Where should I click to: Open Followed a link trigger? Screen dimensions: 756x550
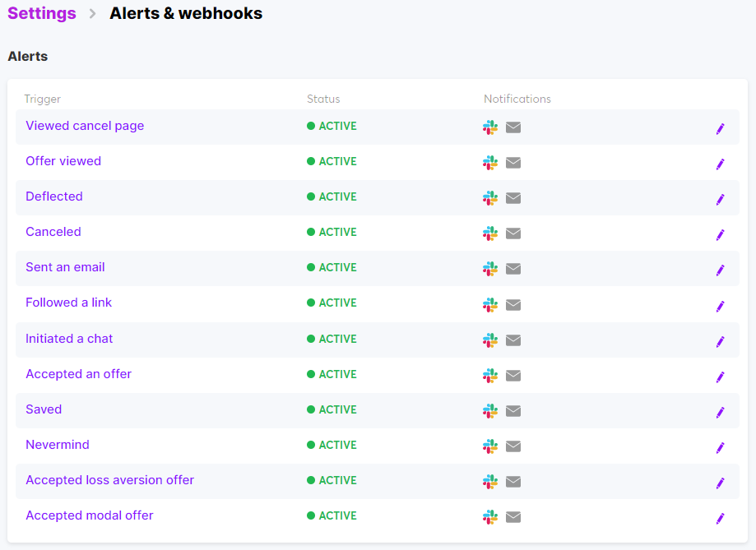click(68, 303)
